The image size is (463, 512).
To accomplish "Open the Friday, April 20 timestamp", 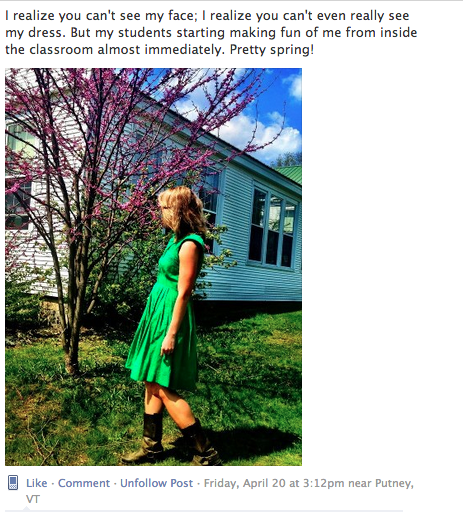I will [274, 483].
